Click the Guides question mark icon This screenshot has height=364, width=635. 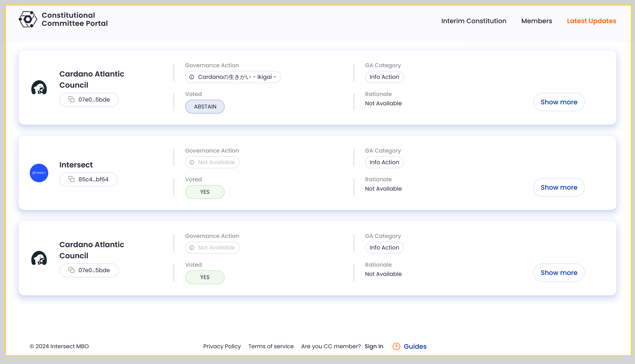396,346
